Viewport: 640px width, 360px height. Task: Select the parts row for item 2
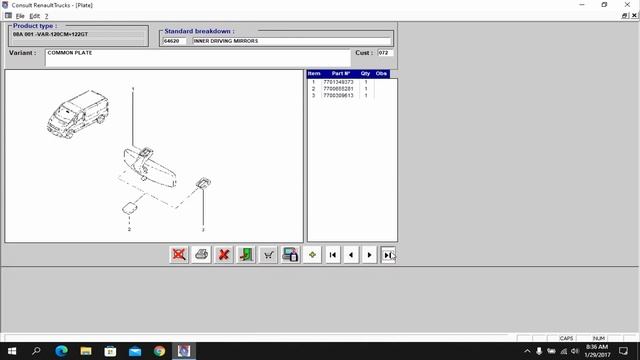pyautogui.click(x=341, y=89)
